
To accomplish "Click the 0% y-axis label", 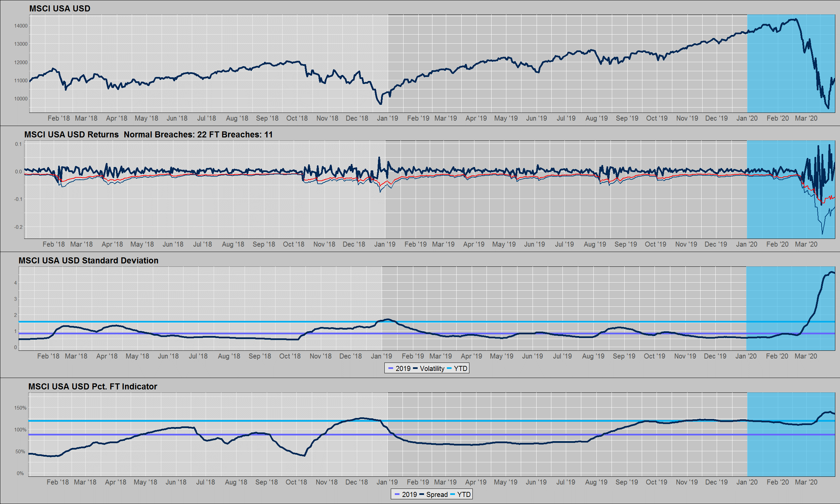I will (20, 473).
